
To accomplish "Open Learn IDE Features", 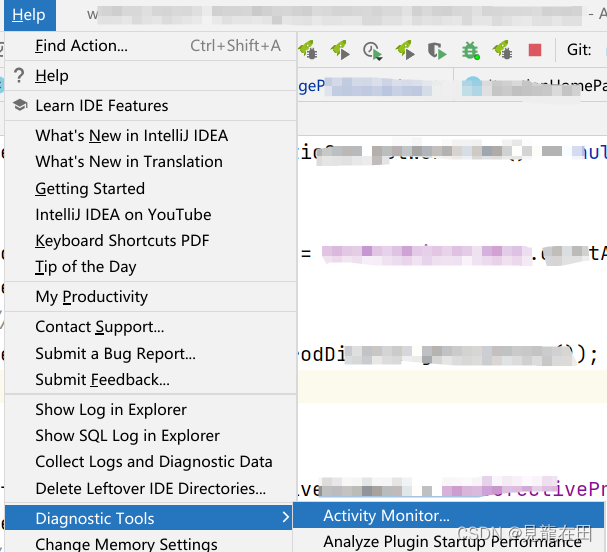I will [151, 106].
